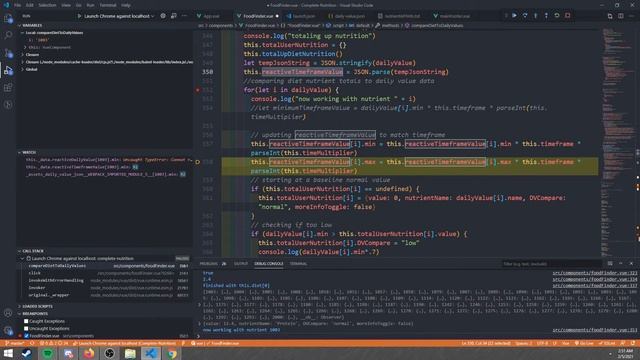The height and width of the screenshot is (360, 640).
Task: Open the Run view more actions ellipsis
Action: click(184, 16)
